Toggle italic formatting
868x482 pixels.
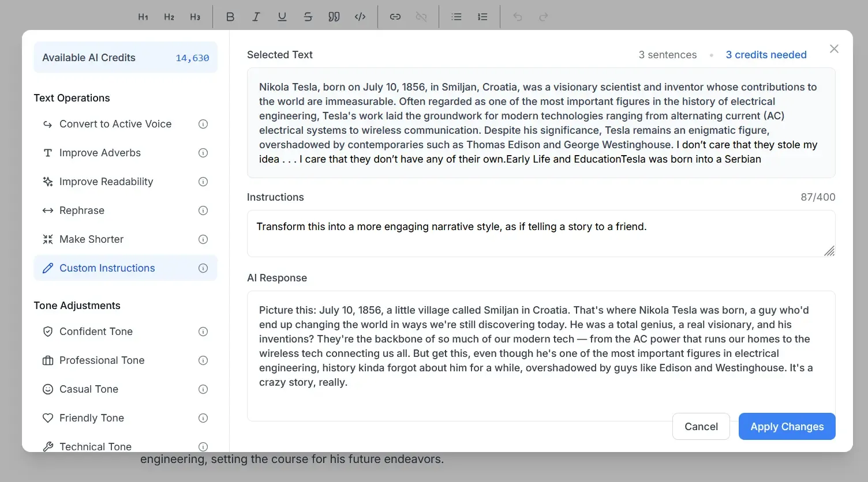pos(256,17)
